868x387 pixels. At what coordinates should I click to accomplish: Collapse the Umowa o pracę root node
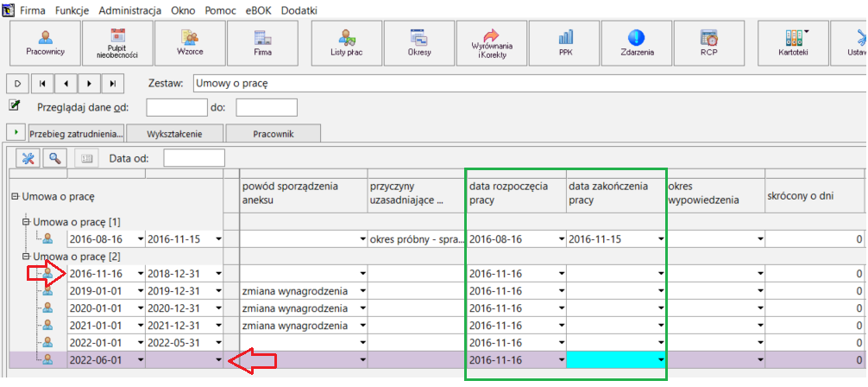(x=15, y=196)
